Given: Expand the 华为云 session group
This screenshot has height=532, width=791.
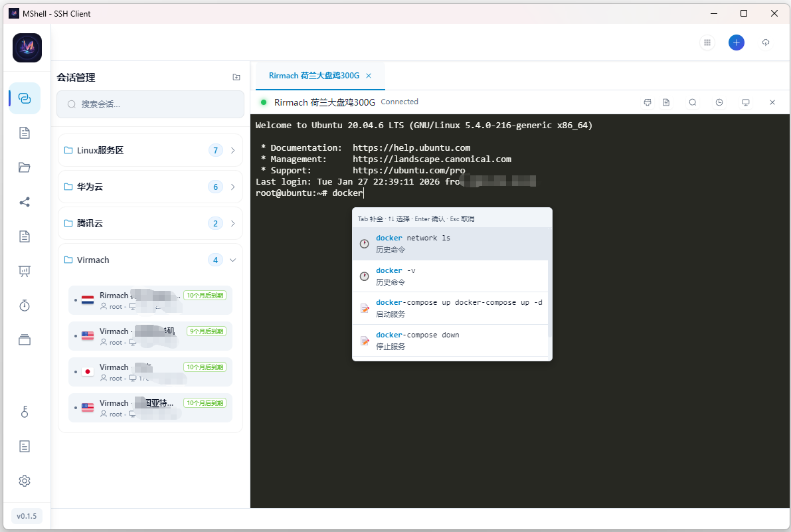Looking at the screenshot, I should point(150,187).
